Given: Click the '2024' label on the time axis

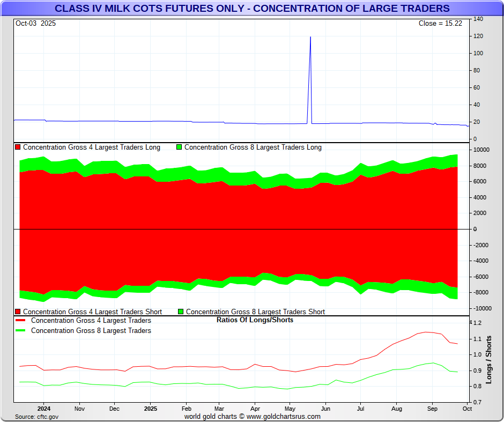Looking at the screenshot, I should [x=44, y=409].
